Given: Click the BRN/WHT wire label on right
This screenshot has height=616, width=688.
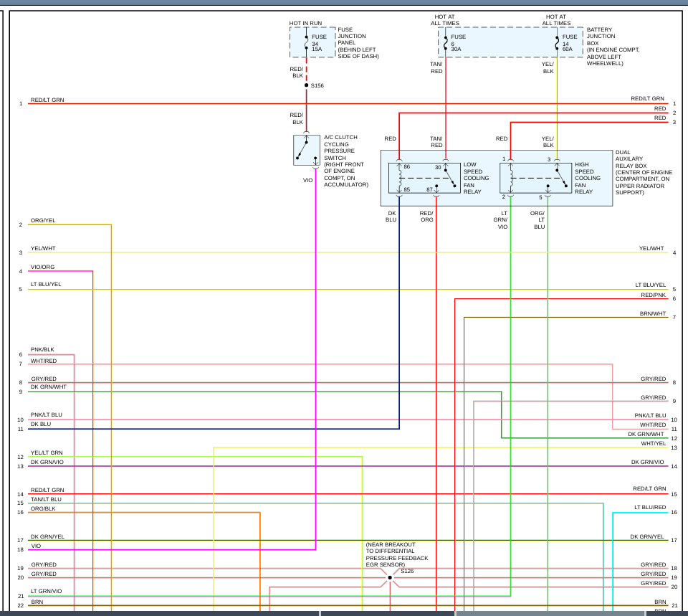Looking at the screenshot, I should point(652,313).
